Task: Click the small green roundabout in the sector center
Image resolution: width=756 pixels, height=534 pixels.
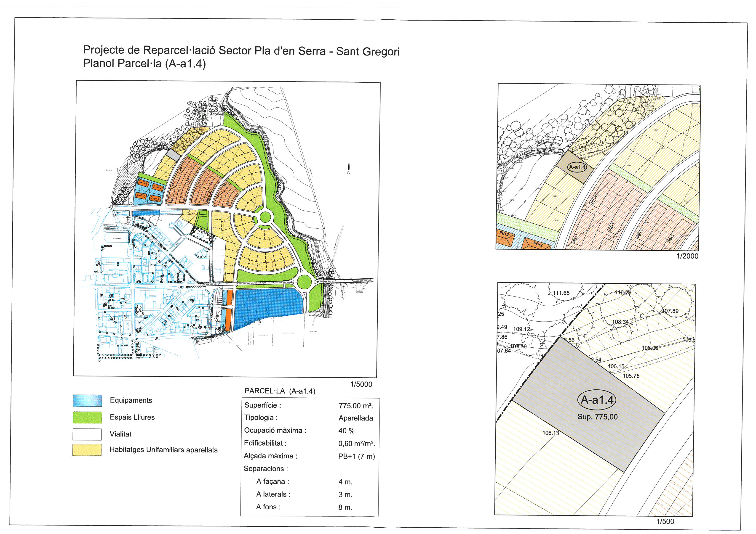Action: [265, 217]
